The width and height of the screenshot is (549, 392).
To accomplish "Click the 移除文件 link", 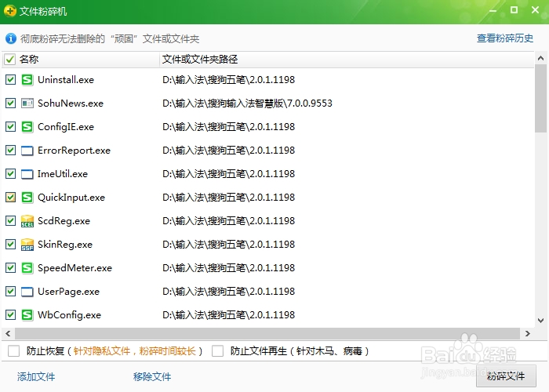I will click(152, 376).
